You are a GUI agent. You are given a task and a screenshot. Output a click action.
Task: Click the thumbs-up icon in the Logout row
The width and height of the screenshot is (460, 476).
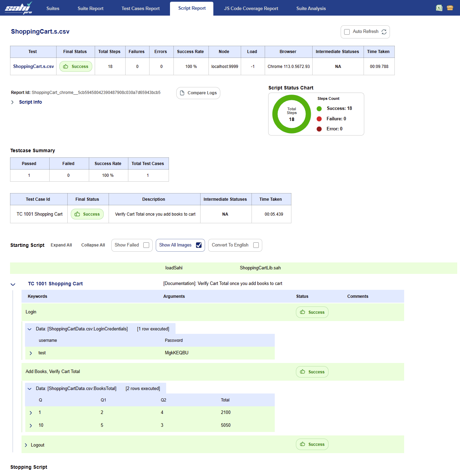[x=303, y=444]
